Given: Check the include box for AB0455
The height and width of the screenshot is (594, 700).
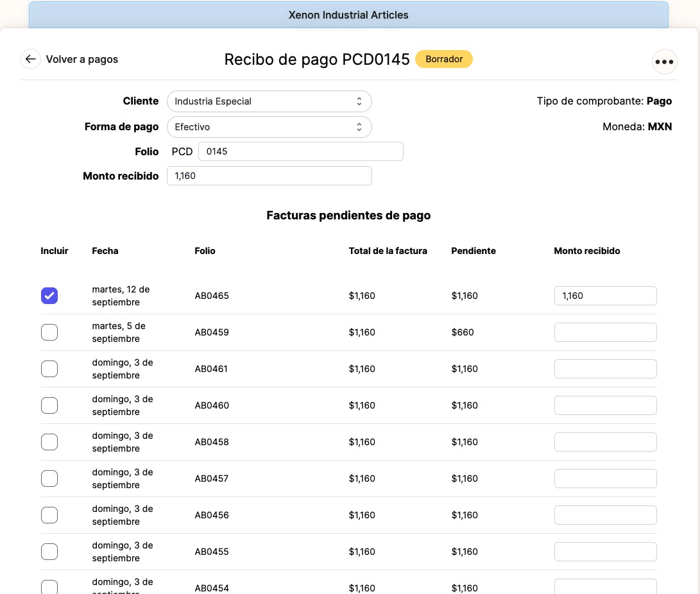Looking at the screenshot, I should [49, 552].
